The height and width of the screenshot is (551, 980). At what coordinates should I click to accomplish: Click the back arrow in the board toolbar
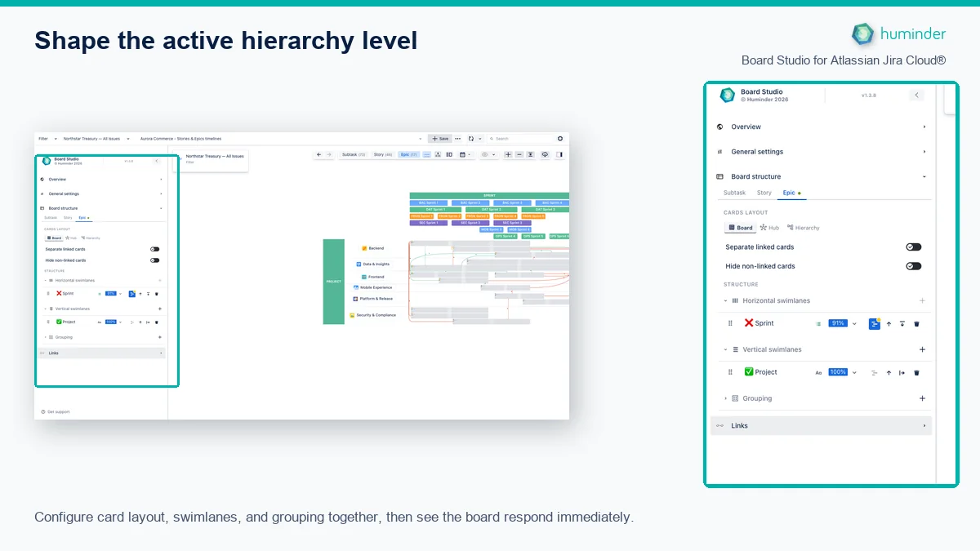point(318,154)
